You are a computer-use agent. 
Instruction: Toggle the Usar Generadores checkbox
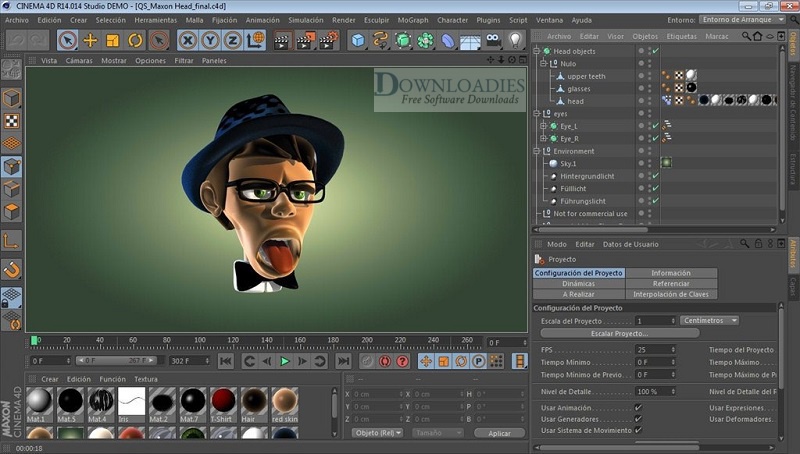pos(638,419)
